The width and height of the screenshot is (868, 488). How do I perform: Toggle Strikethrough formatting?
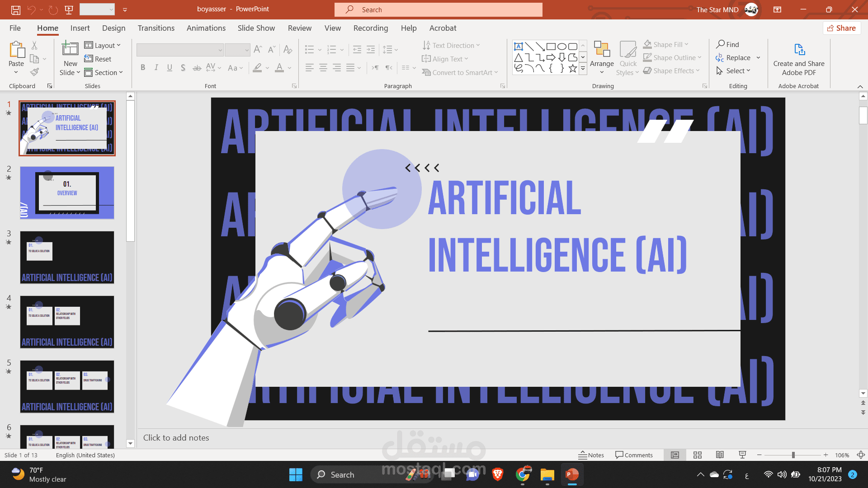[197, 68]
